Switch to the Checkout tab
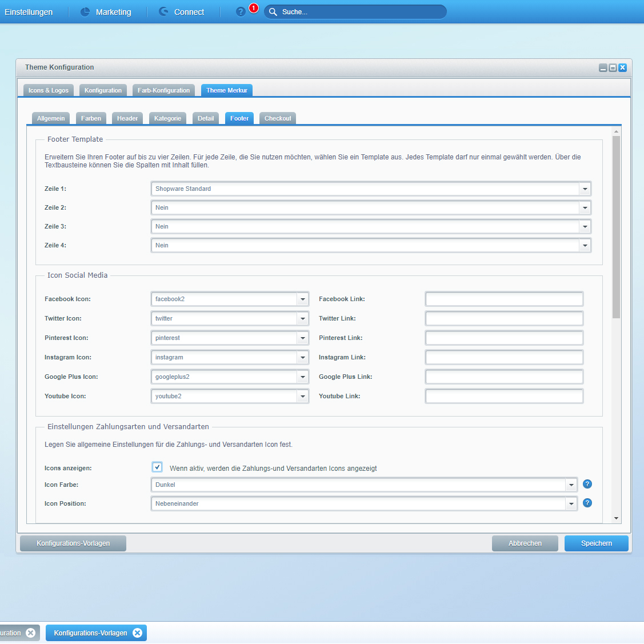 coord(278,118)
